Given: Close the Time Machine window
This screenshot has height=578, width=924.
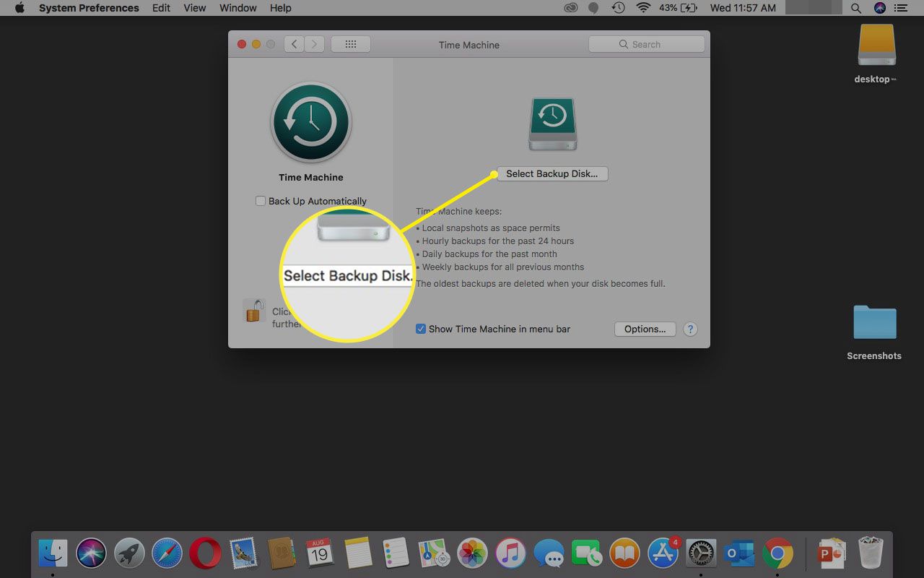Looking at the screenshot, I should (x=242, y=44).
